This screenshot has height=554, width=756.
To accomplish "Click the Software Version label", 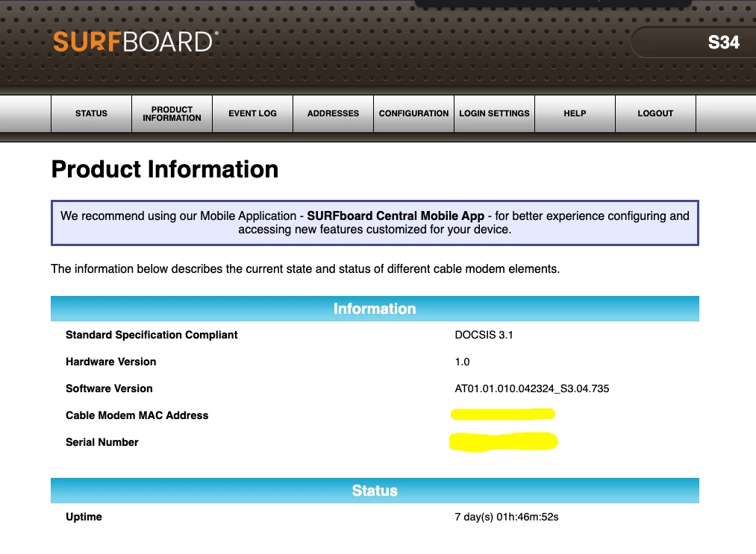I will coord(109,388).
